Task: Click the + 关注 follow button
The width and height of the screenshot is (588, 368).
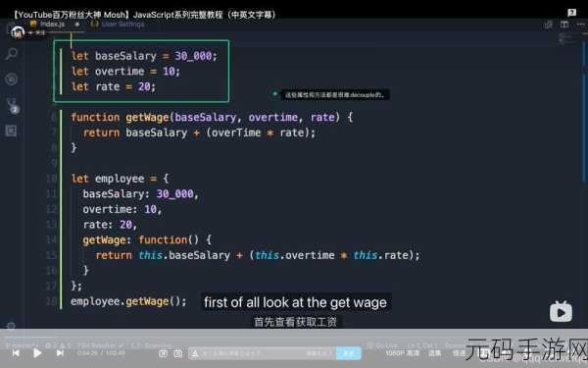Action: coord(36,33)
